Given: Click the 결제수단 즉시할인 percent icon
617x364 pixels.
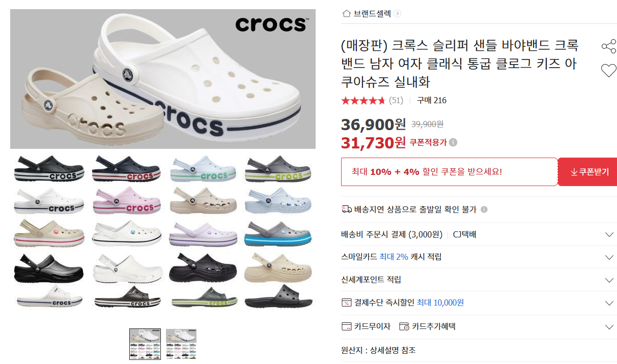Looking at the screenshot, I should click(347, 302).
